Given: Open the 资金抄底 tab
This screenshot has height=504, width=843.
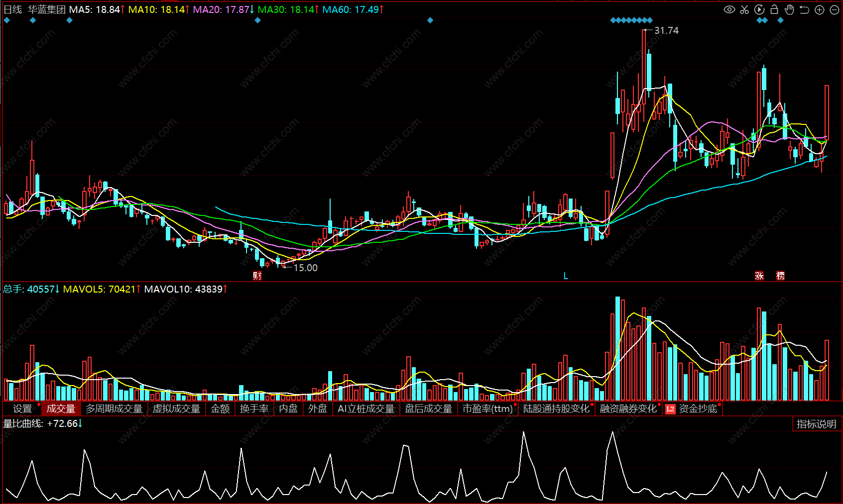Looking at the screenshot, I should tap(698, 408).
